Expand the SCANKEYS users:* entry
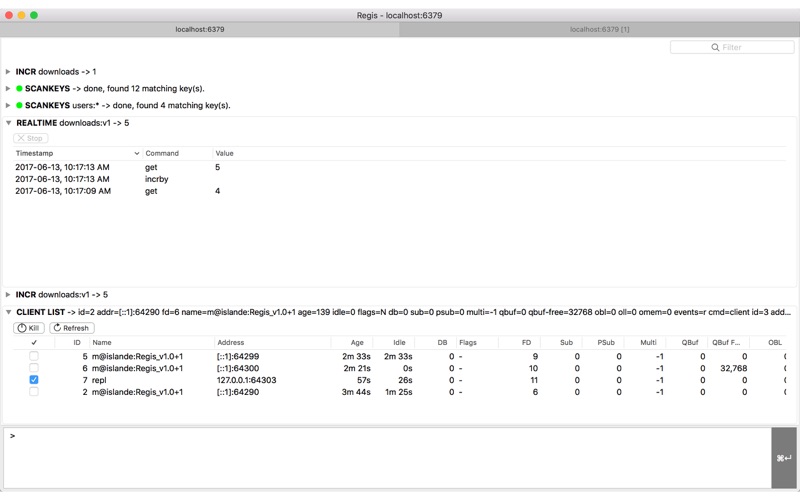The image size is (800, 500). [x=8, y=106]
